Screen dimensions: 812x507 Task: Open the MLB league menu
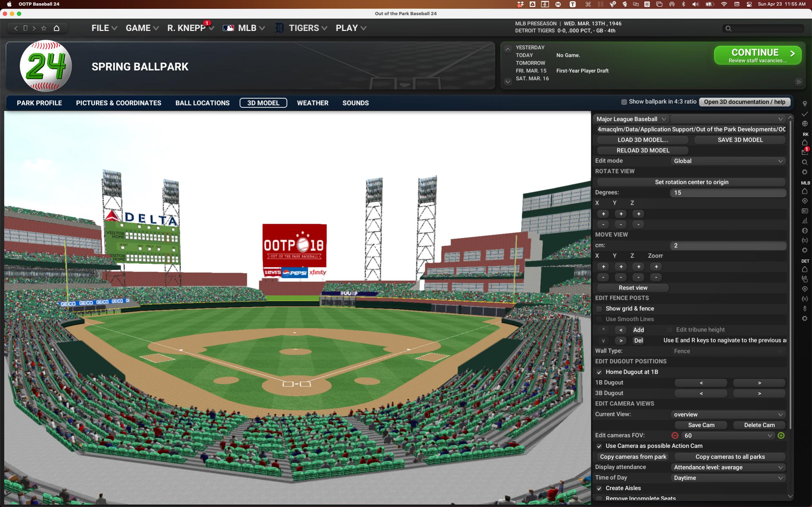[x=244, y=28]
